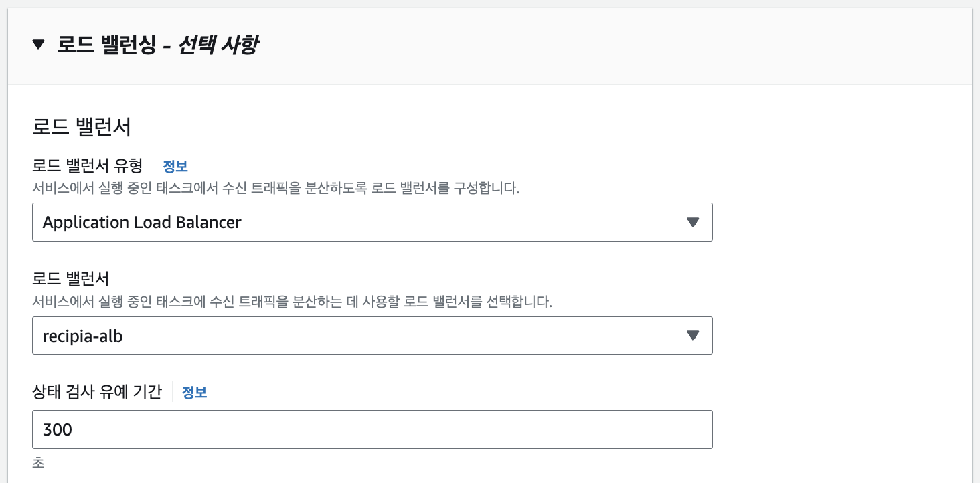The width and height of the screenshot is (980, 483).
Task: Open 정보 link next to 로드 밸런서 유형
Action: [x=175, y=165]
